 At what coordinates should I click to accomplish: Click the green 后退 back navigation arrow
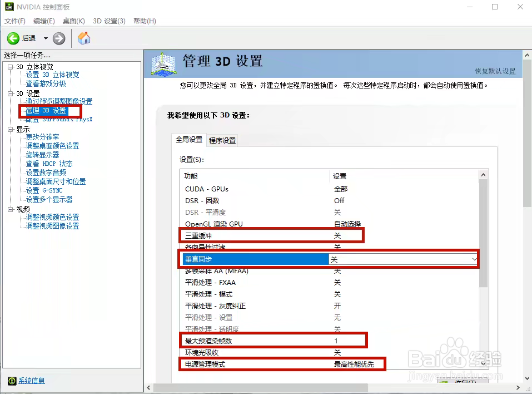(x=14, y=38)
